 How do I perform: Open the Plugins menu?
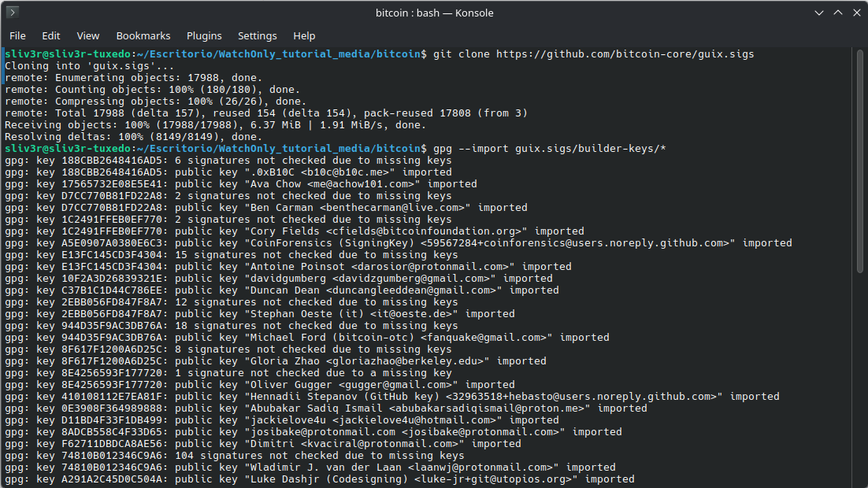click(204, 36)
